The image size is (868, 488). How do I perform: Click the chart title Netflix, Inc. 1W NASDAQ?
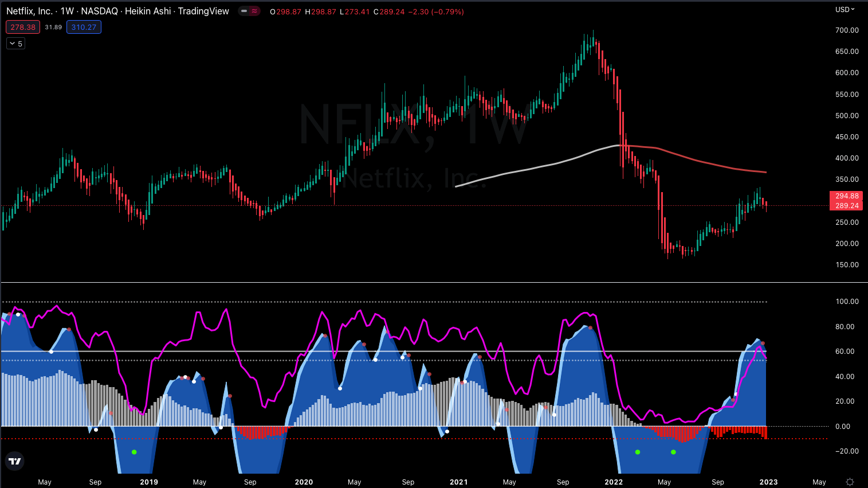(117, 11)
